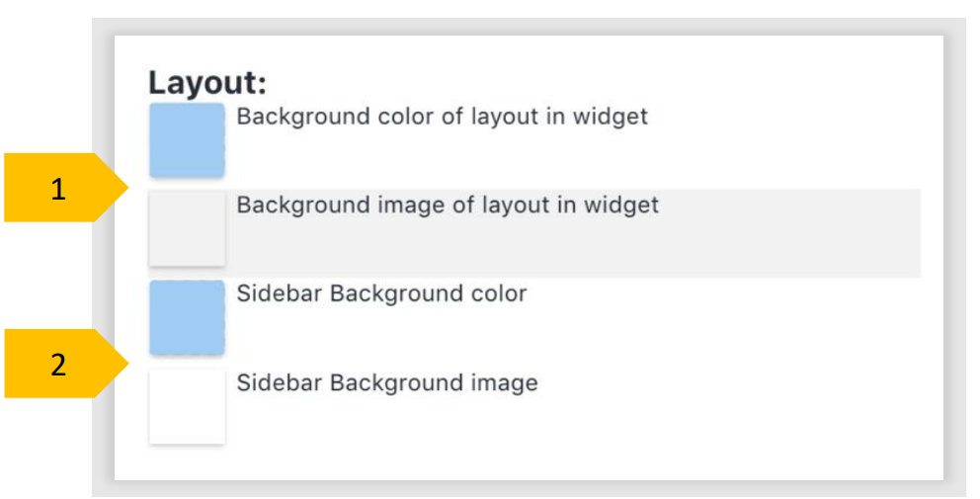The width and height of the screenshot is (980, 499).
Task: Click the "Layout:" section heading
Action: (207, 83)
